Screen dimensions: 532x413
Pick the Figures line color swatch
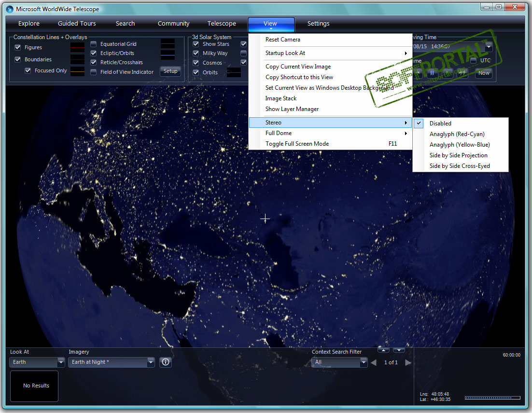pyautogui.click(x=77, y=47)
